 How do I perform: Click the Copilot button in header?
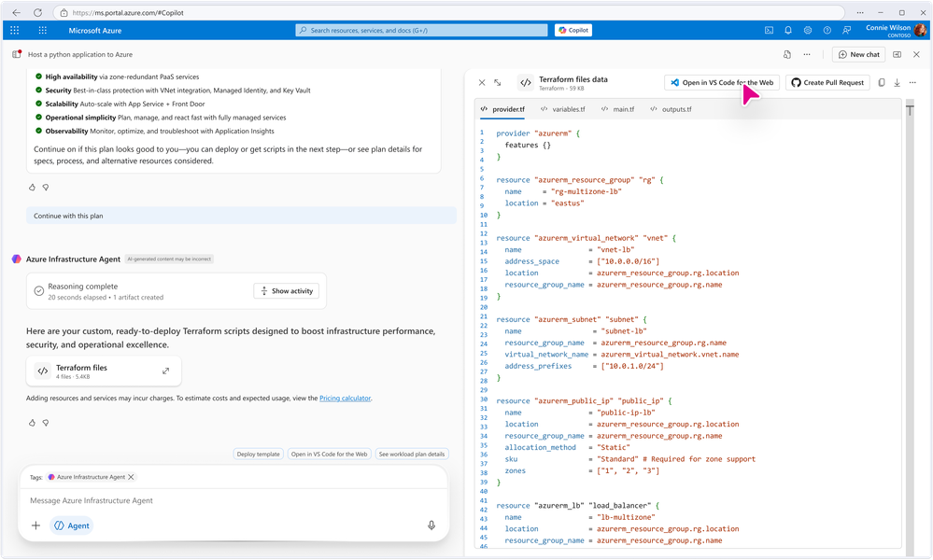[x=573, y=30]
